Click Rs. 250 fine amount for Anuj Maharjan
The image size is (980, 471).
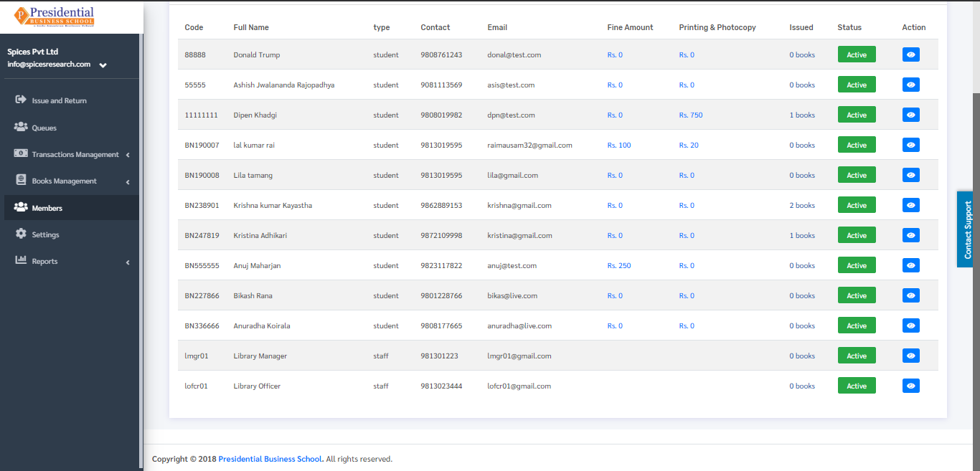(619, 265)
